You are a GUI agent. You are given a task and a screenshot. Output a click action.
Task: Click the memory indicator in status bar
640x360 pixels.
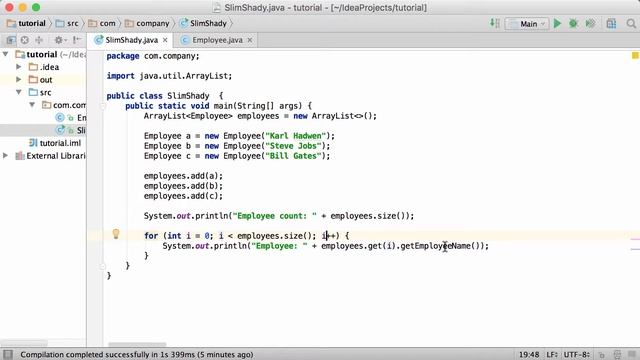(632, 354)
